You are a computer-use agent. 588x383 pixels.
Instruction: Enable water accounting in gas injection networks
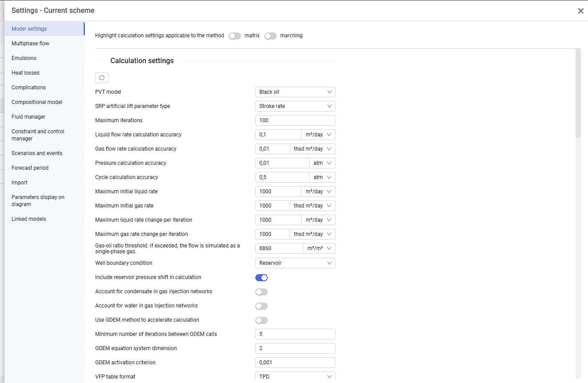(x=262, y=306)
